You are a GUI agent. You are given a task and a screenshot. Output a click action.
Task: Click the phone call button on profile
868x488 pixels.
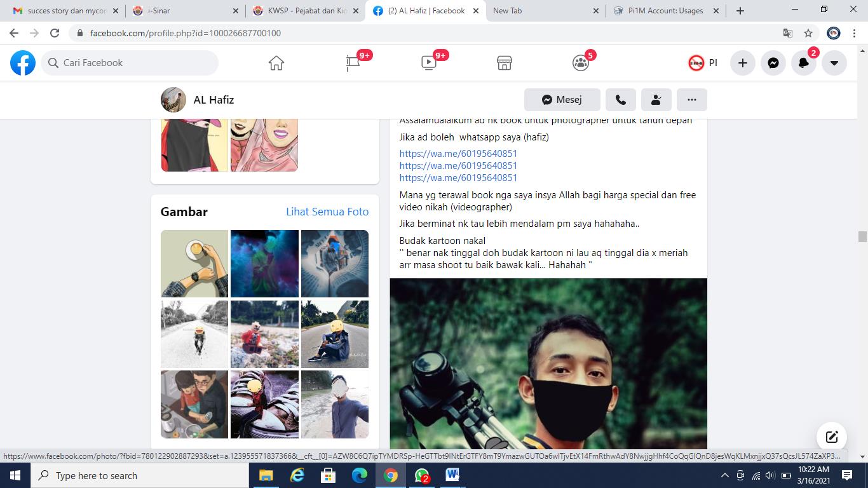(x=620, y=100)
